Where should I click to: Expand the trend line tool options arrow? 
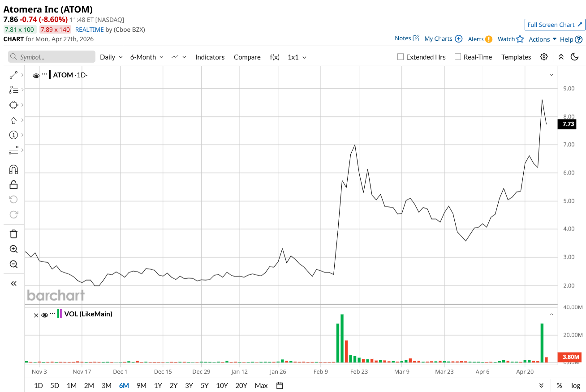point(22,76)
